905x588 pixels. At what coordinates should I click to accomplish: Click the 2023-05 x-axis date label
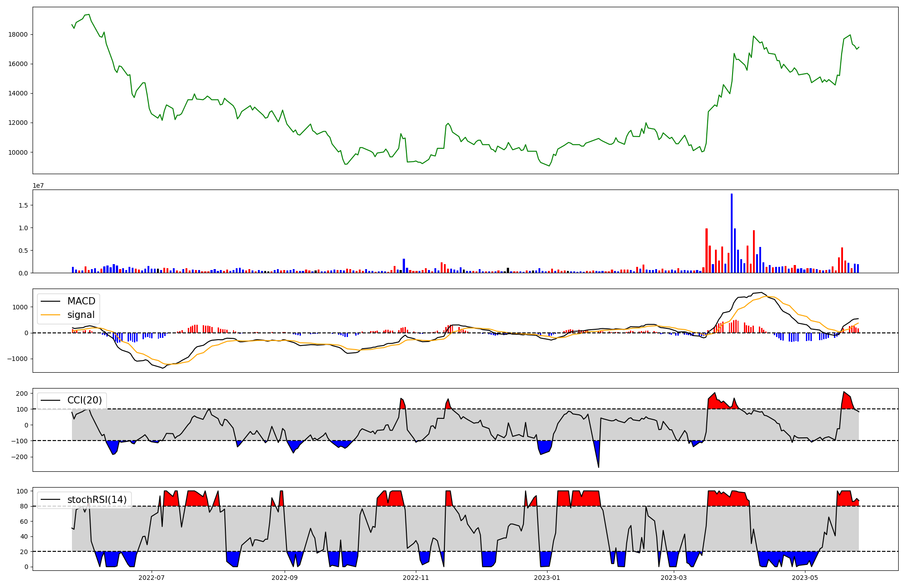pos(805,578)
